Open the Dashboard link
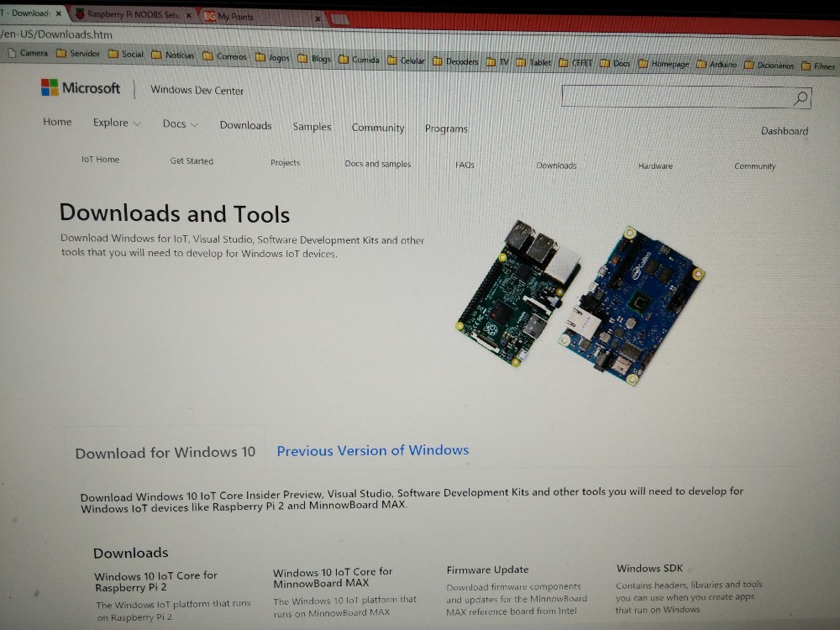The height and width of the screenshot is (630, 840). click(x=785, y=131)
